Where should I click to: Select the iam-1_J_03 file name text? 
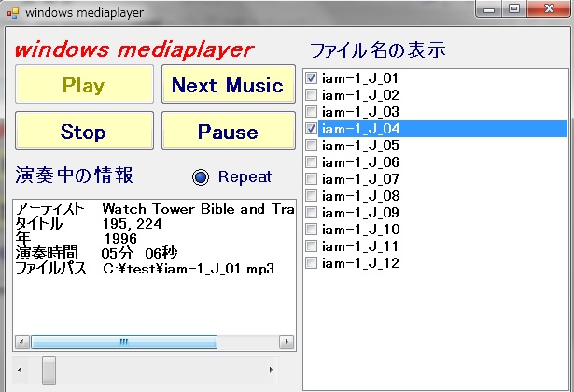[360, 112]
